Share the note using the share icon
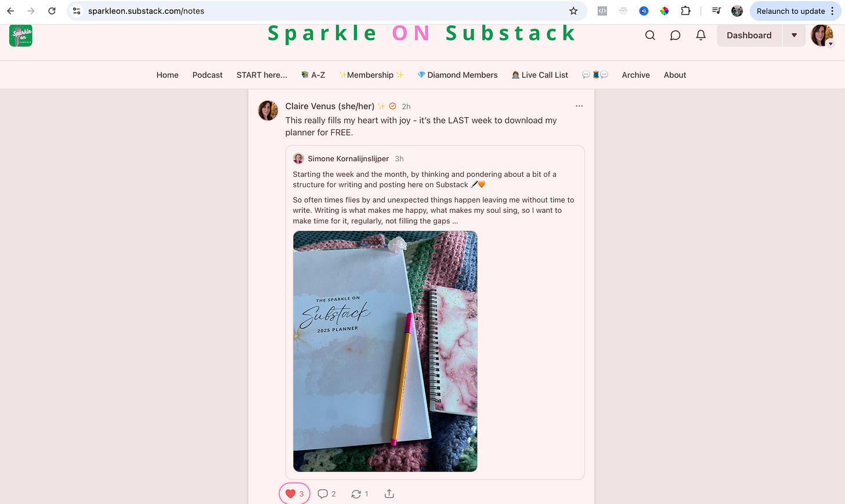The image size is (845, 504). pos(389,494)
